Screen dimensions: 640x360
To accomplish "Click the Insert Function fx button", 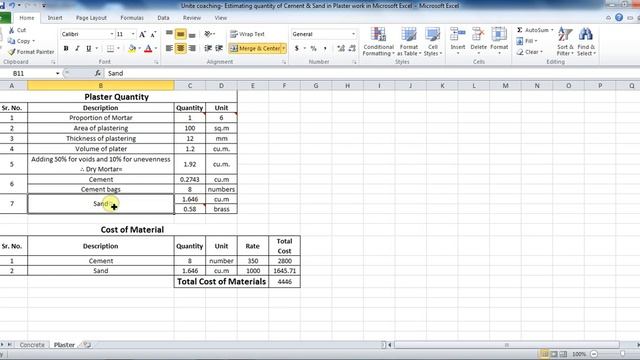I will tap(98, 73).
